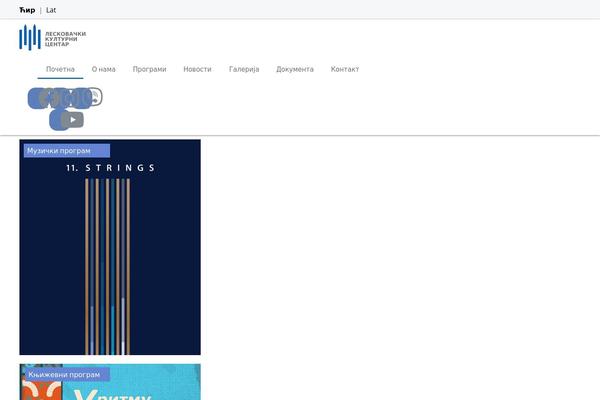Open the YouTube social icon
The width and height of the screenshot is (600, 400).
(x=72, y=119)
